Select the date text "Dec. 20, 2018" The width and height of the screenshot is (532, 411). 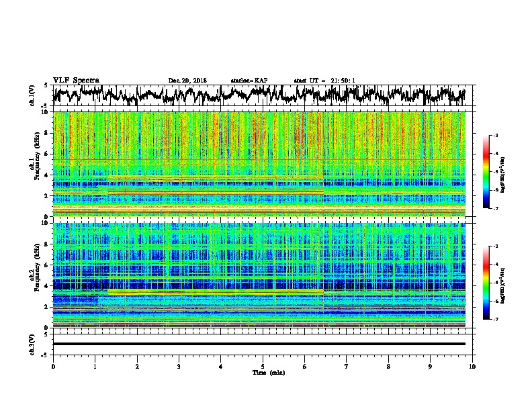pos(187,81)
